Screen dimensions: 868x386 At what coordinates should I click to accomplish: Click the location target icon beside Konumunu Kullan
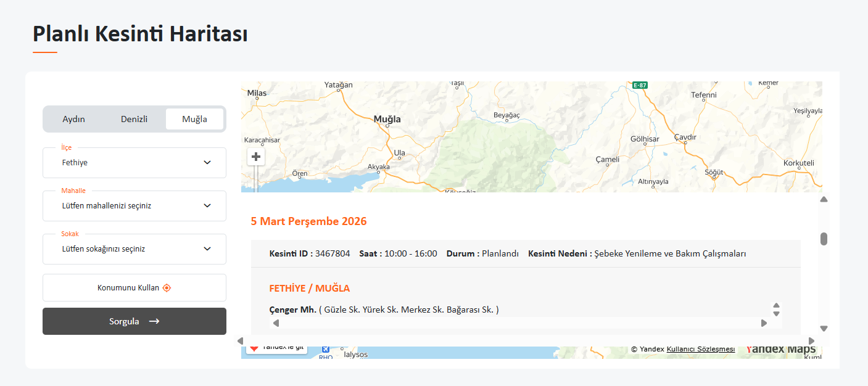click(167, 287)
